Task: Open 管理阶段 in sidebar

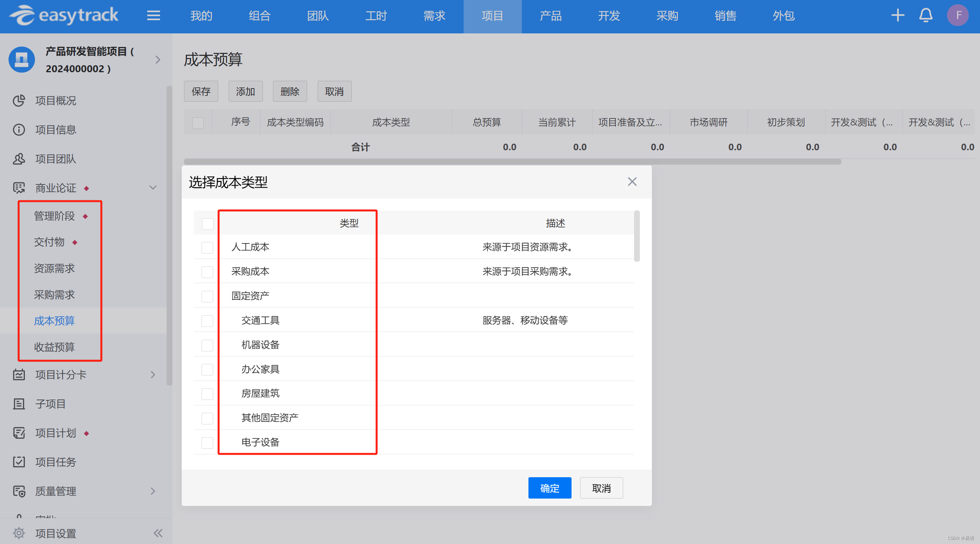Action: click(x=54, y=216)
